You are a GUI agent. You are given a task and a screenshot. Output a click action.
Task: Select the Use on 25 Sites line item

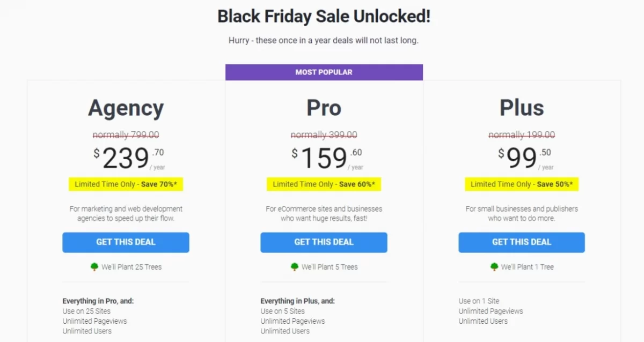pyautogui.click(x=85, y=311)
